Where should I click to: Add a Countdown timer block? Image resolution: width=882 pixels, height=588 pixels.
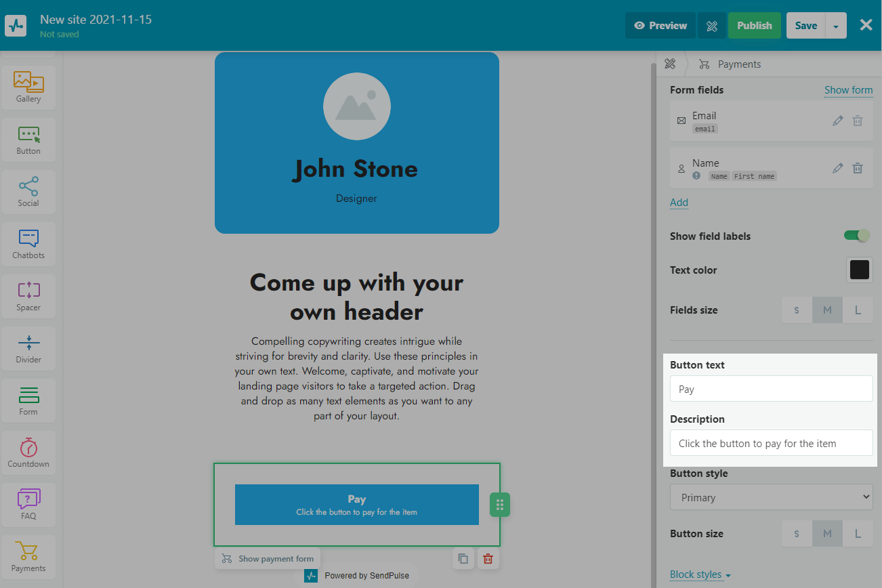pyautogui.click(x=28, y=453)
